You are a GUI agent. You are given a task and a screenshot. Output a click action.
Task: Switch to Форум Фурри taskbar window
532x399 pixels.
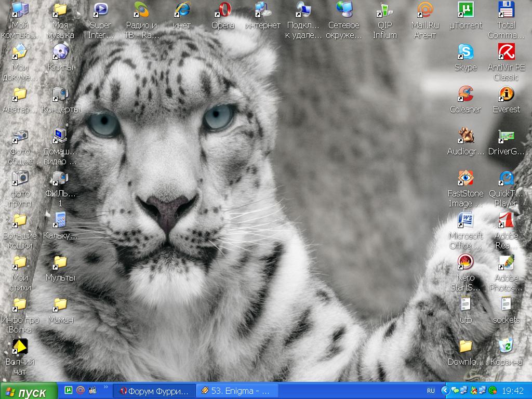(x=154, y=391)
